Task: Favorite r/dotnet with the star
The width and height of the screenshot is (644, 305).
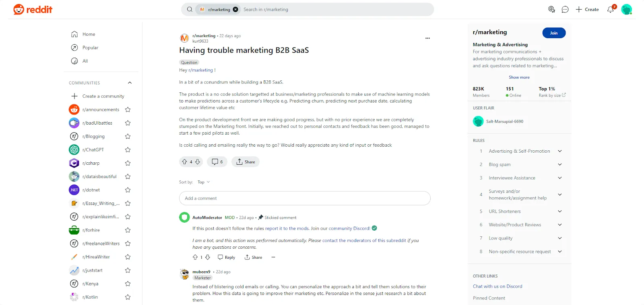Action: click(x=128, y=190)
